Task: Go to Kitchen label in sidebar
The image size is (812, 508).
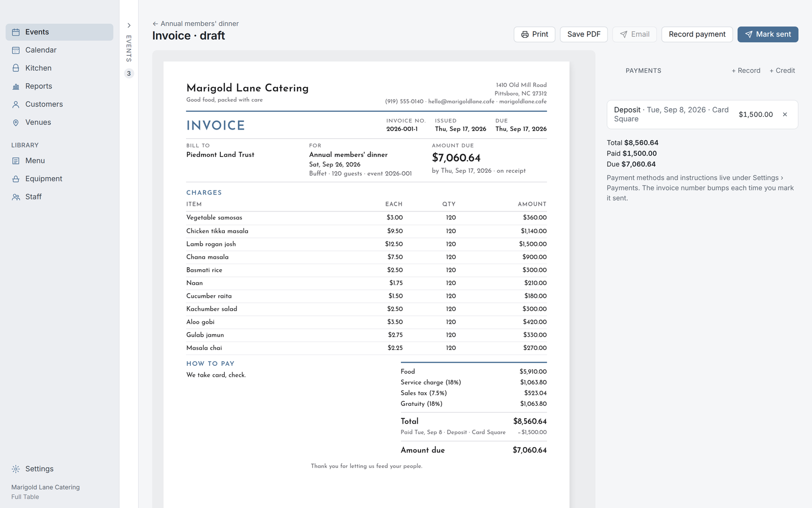Action: 38,68
